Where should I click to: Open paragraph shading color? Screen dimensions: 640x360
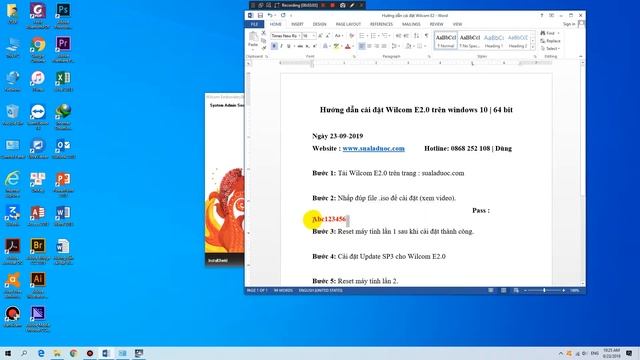(x=409, y=46)
